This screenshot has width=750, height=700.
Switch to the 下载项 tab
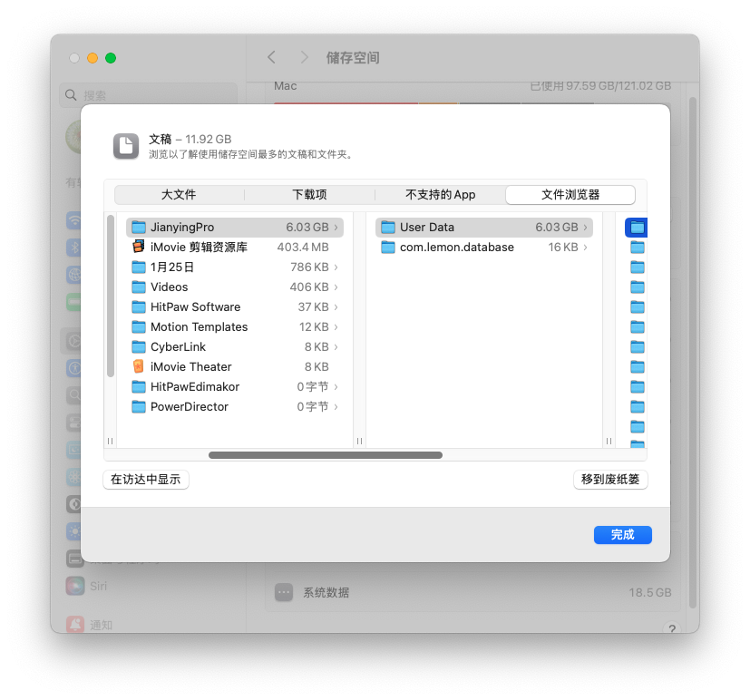309,195
